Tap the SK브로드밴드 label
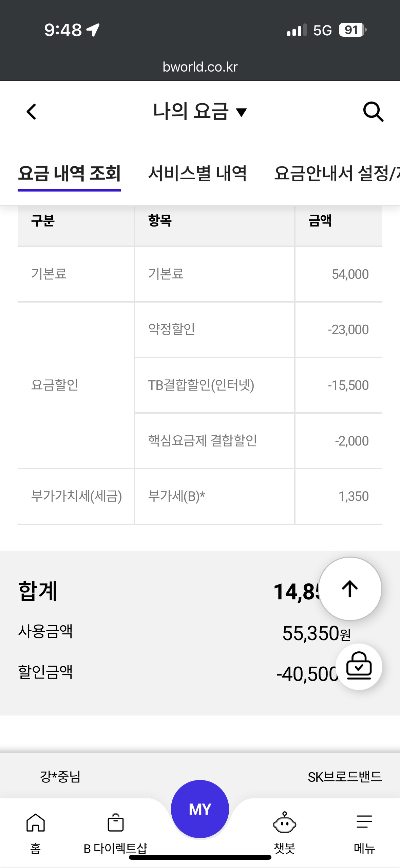400x868 pixels. point(345,777)
